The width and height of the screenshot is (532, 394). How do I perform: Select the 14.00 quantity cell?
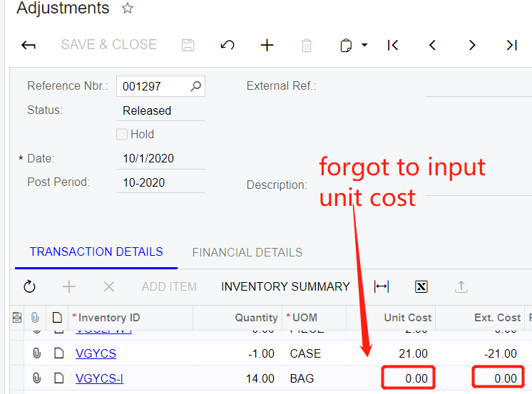237,378
